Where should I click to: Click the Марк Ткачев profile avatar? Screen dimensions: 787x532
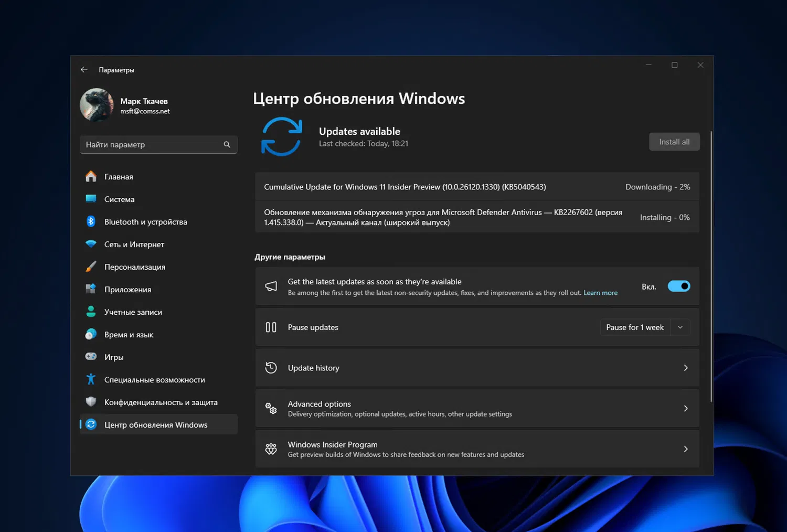[97, 105]
